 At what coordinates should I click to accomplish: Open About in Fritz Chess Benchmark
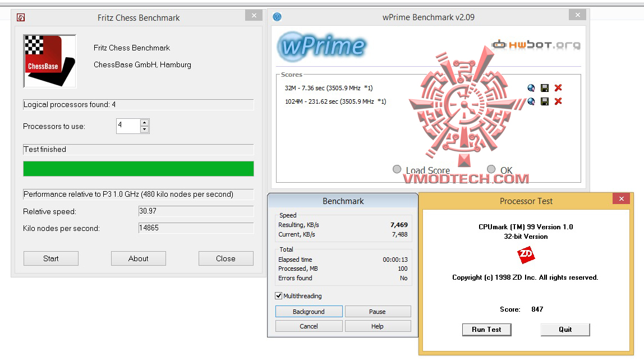(x=139, y=258)
